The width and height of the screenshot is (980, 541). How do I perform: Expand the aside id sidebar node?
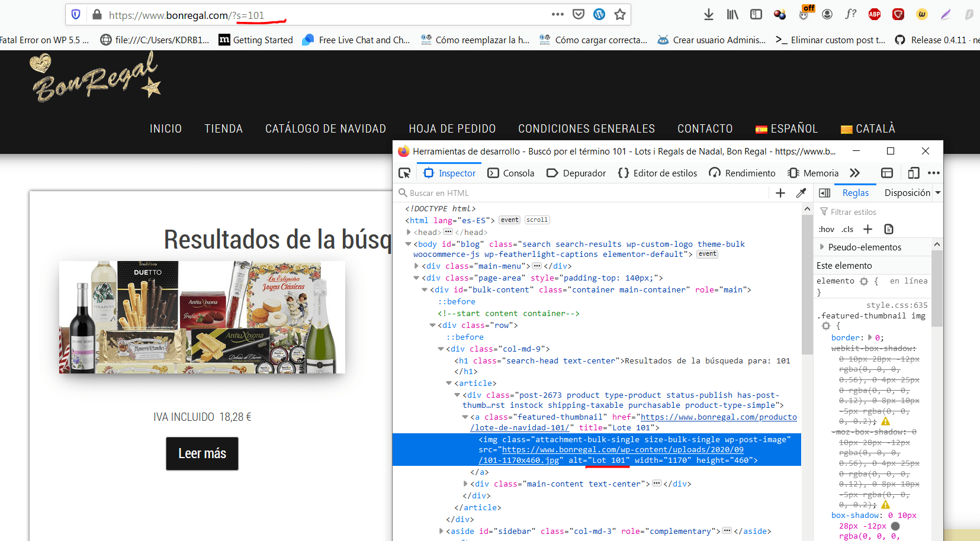tap(441, 531)
